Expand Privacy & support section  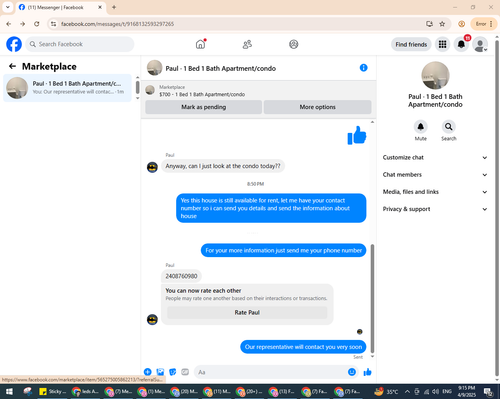click(435, 209)
